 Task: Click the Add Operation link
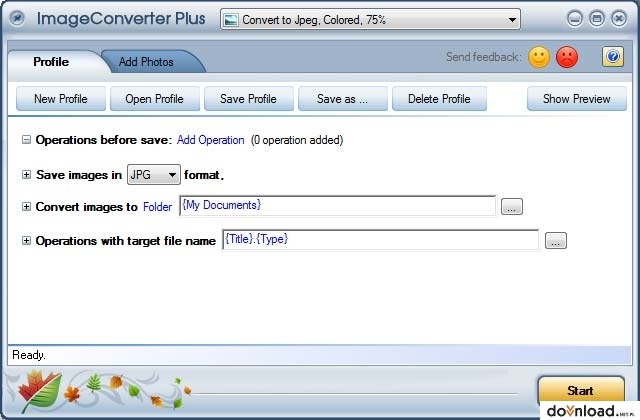point(211,140)
